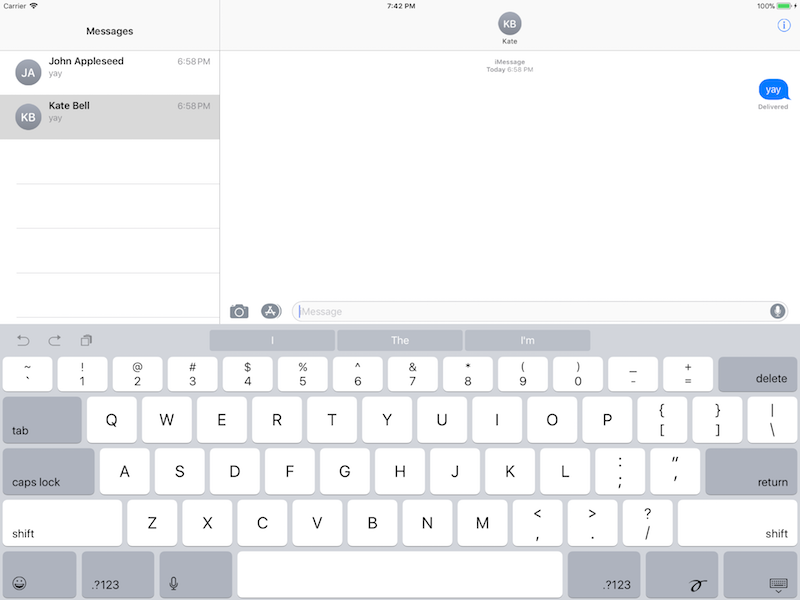Tap the KB avatar in Kate Bell row
The height and width of the screenshot is (600, 800).
click(x=28, y=117)
